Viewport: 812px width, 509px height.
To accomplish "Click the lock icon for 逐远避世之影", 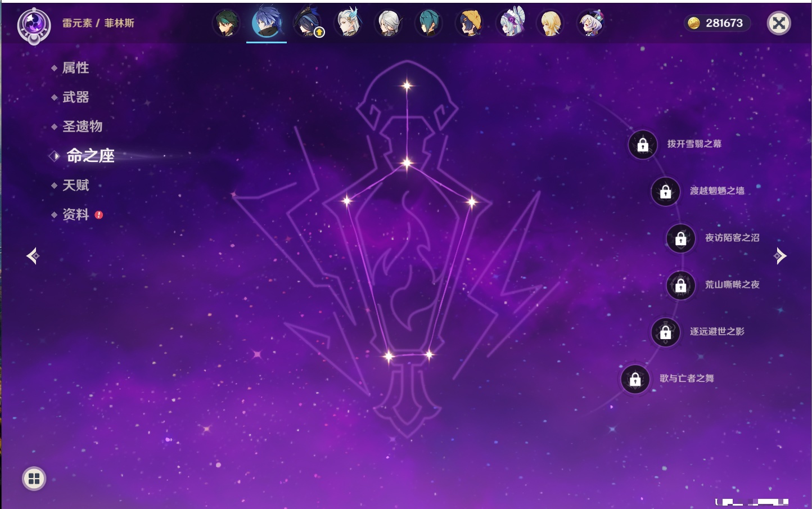I will coord(665,332).
